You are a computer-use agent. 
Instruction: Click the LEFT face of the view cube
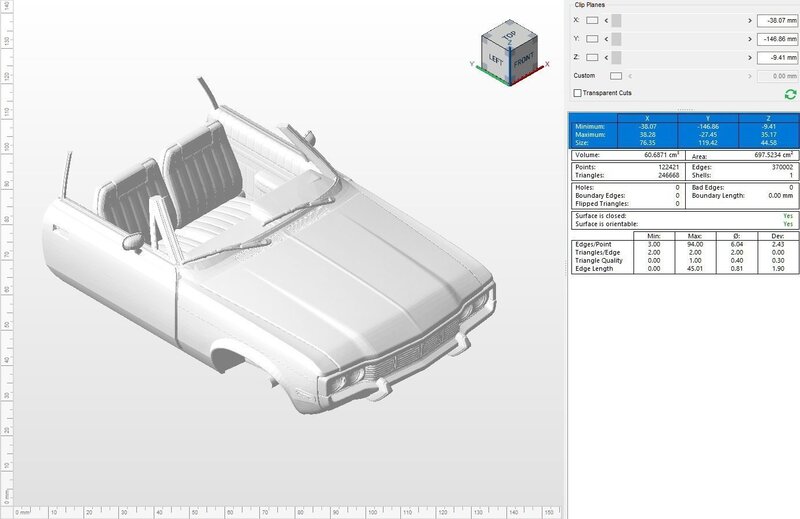click(497, 58)
